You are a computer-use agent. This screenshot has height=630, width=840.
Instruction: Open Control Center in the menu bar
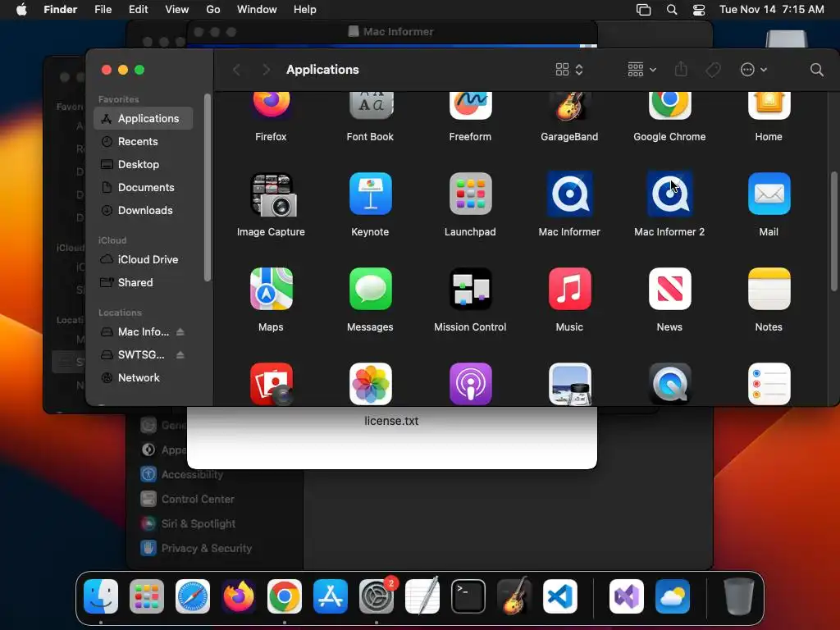point(699,10)
